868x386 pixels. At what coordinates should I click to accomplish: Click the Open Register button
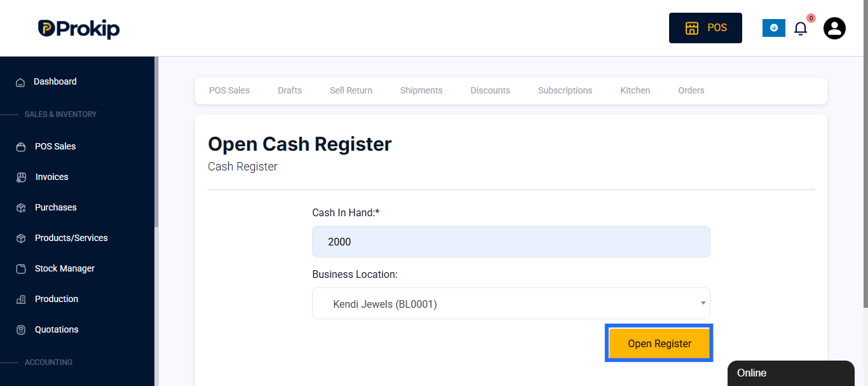coord(659,343)
